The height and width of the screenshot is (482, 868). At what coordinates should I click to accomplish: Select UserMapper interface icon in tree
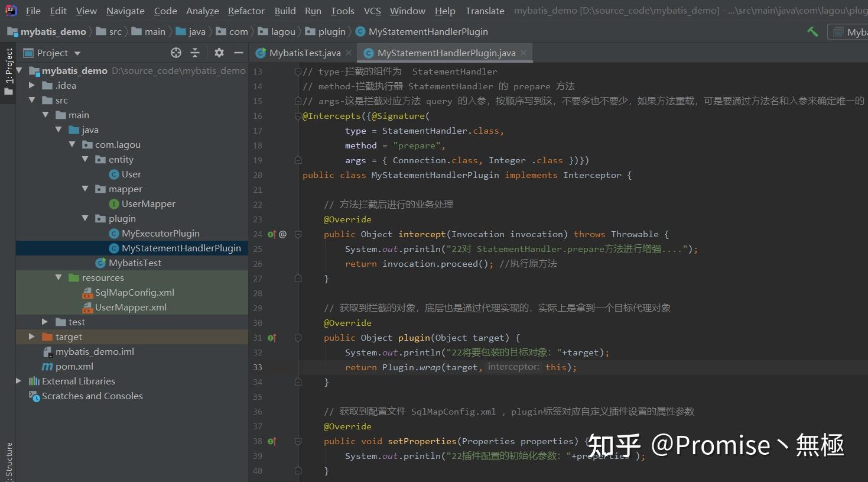tap(115, 203)
